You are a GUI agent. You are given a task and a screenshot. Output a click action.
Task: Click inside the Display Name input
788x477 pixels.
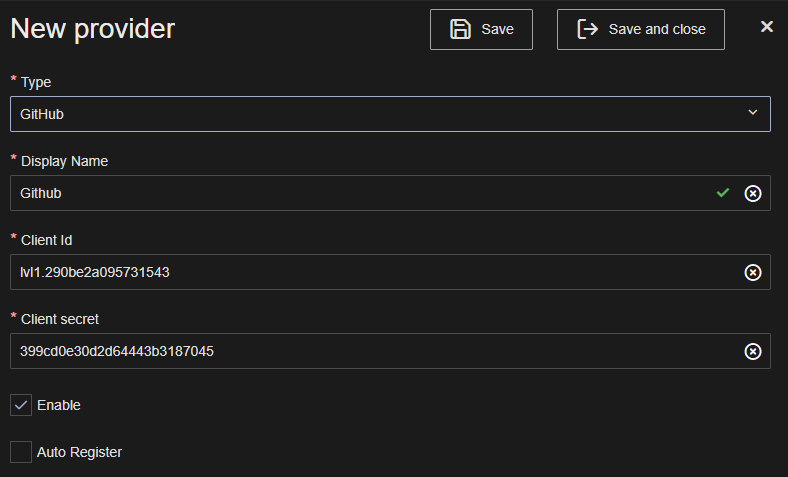coord(360,193)
